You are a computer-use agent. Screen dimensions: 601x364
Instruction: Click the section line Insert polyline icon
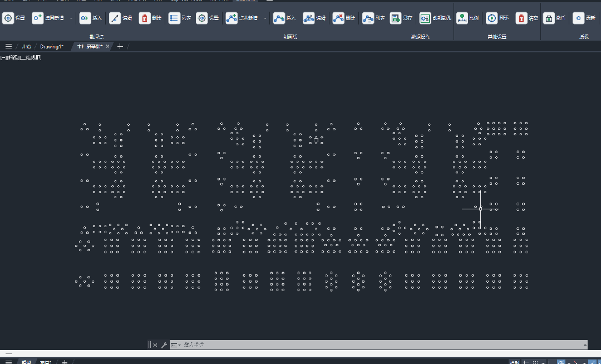coord(279,18)
